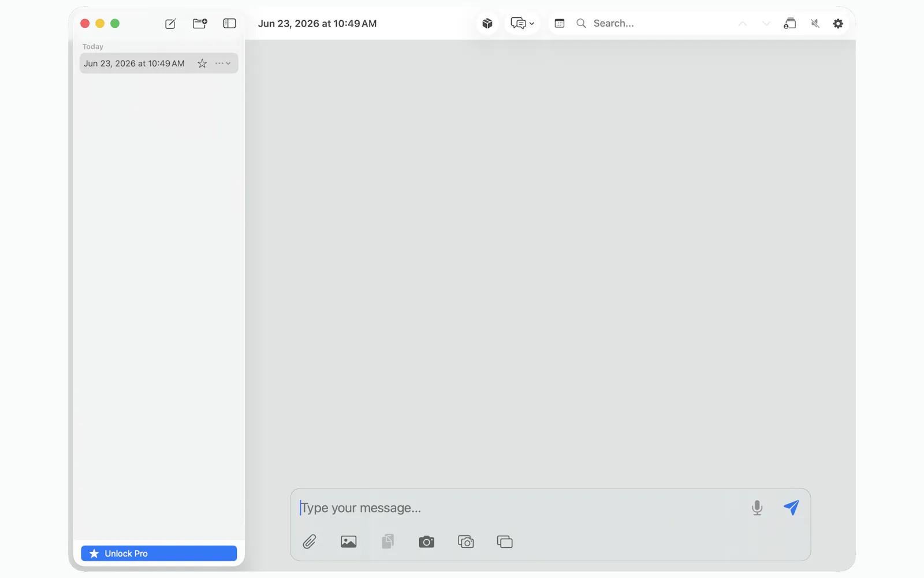Image resolution: width=924 pixels, height=578 pixels.
Task: Click into Type your message field
Action: click(520, 507)
